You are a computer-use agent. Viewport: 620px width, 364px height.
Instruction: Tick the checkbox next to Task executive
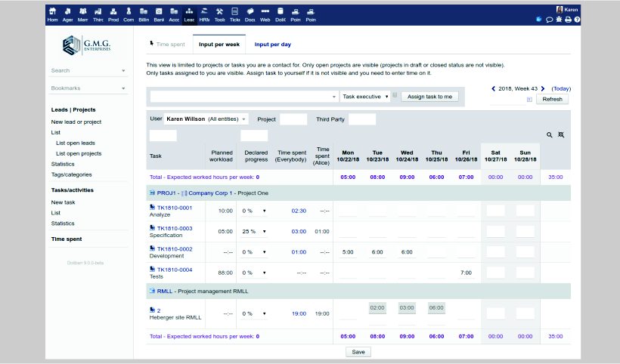click(395, 95)
